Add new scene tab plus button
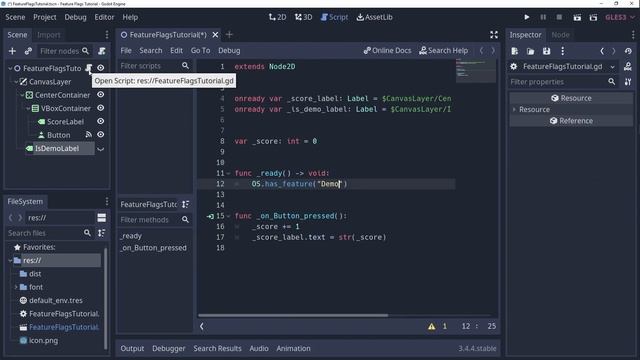Viewport: 640px width, 360px height. click(229, 35)
